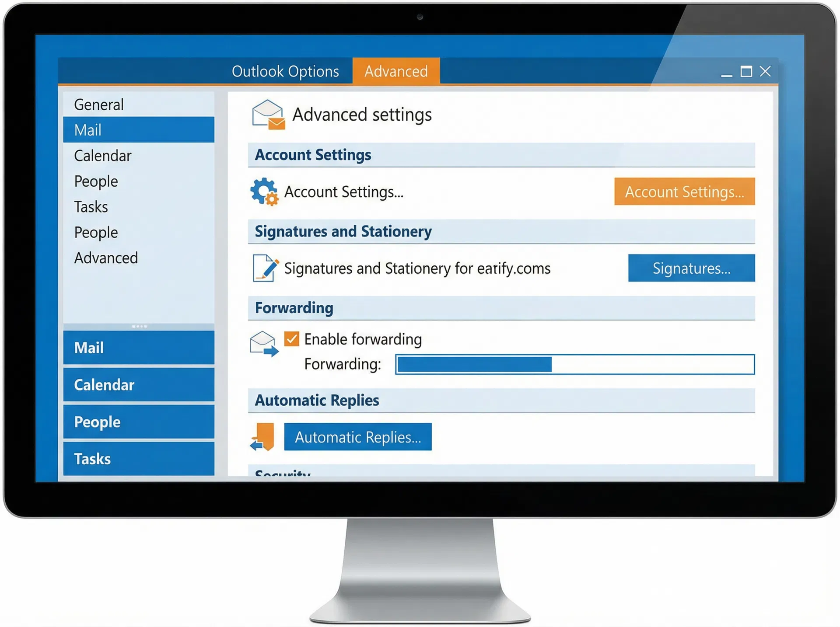The height and width of the screenshot is (627, 840).
Task: Click the sidebar splitter grip dots
Action: click(140, 326)
